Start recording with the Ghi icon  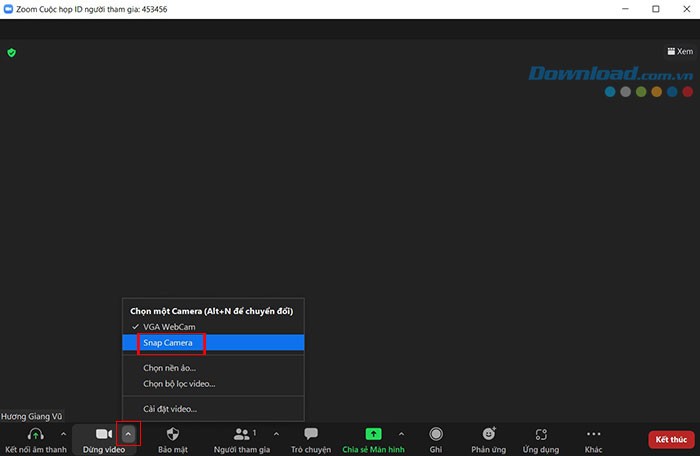coord(436,434)
